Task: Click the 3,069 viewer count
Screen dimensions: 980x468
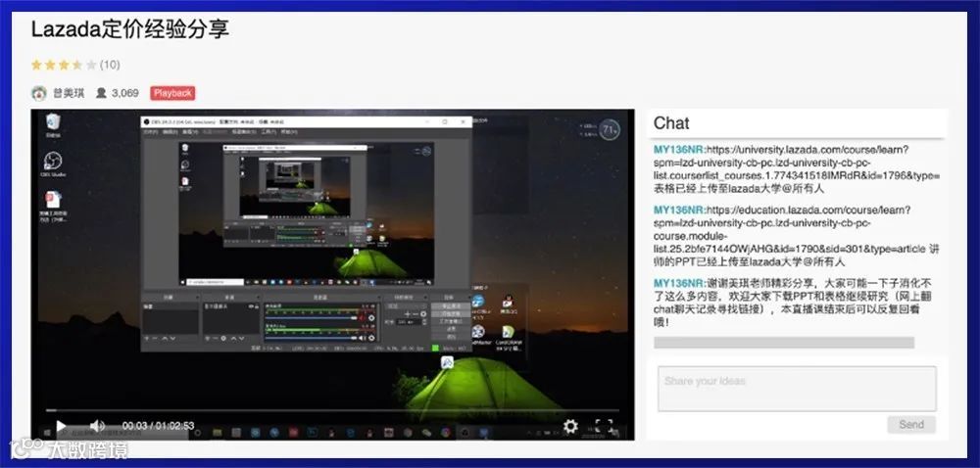Action: pyautogui.click(x=125, y=93)
